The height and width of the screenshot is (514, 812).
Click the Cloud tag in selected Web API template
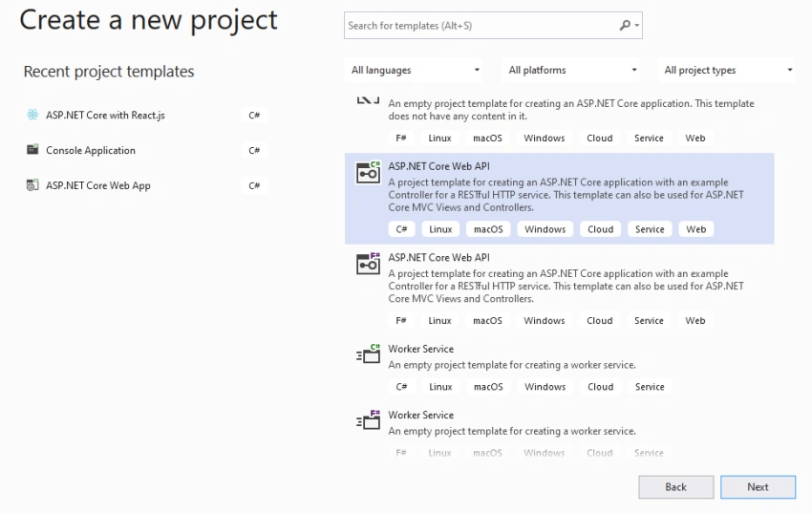pos(600,229)
